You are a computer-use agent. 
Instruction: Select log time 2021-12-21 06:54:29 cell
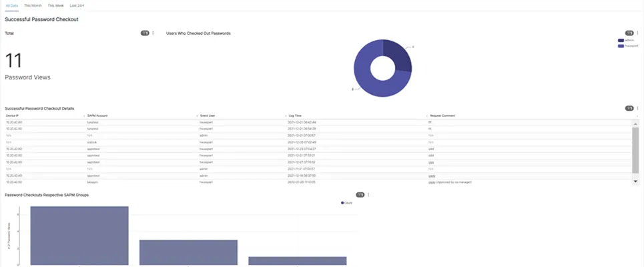point(302,129)
